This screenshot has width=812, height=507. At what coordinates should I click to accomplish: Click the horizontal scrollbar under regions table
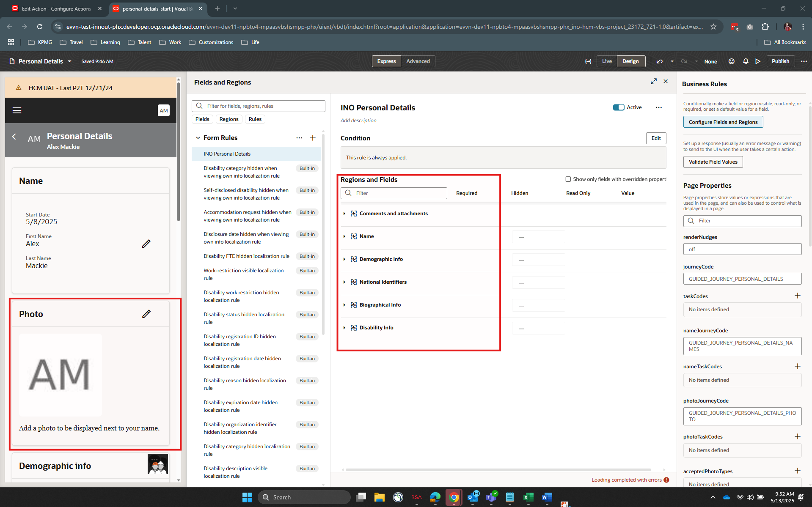498,469
